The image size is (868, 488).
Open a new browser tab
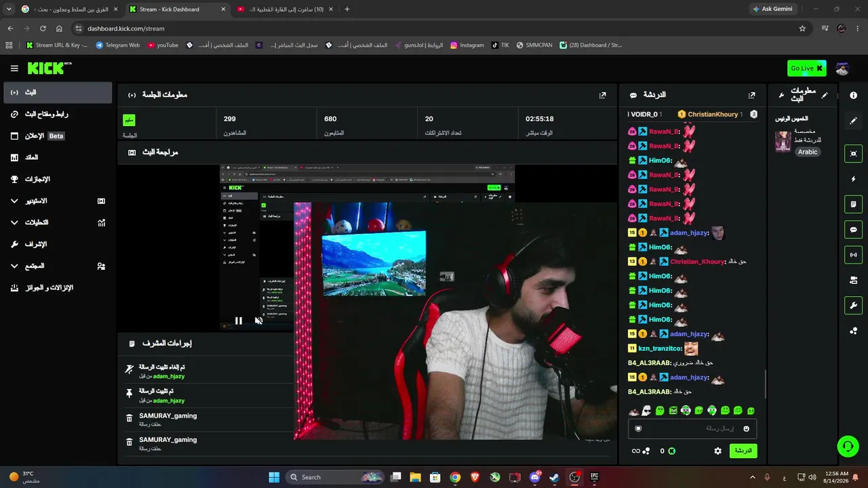click(x=347, y=9)
